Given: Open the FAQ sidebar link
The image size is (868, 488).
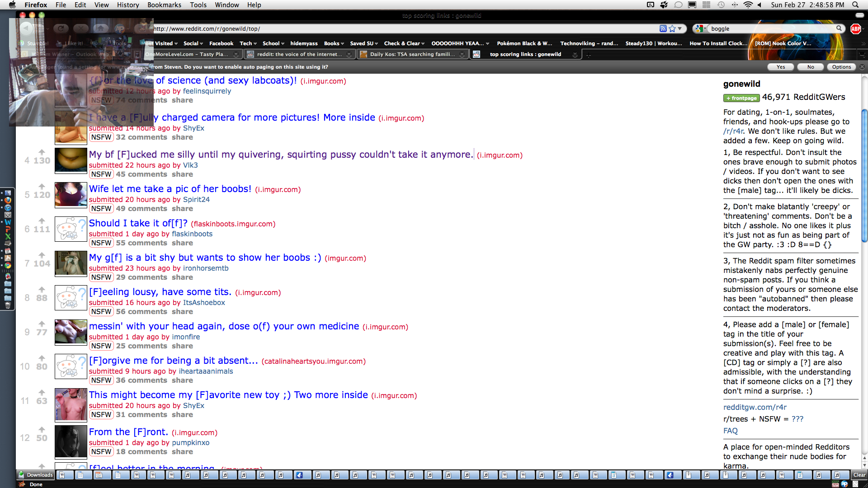Looking at the screenshot, I should [x=730, y=431].
